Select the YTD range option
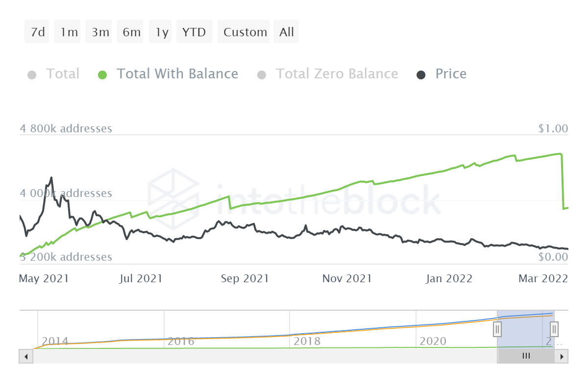 coord(194,32)
